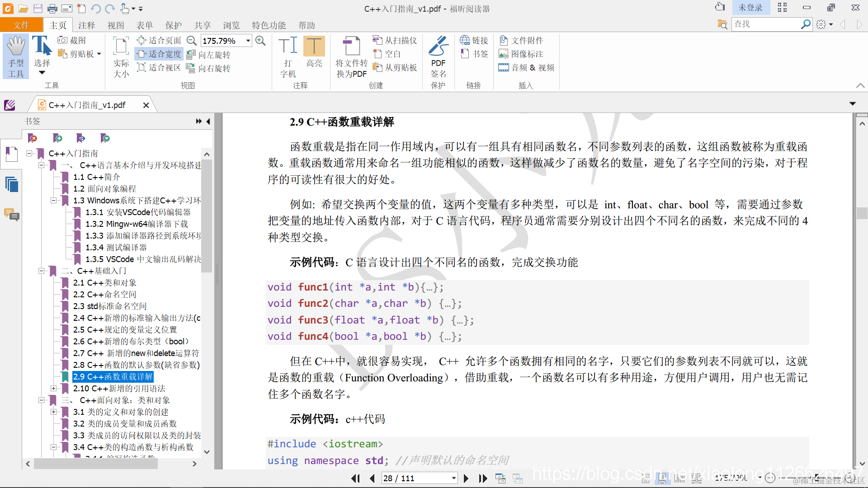This screenshot has width=868, height=488.
Task: Click the search (查找) input field
Action: (x=765, y=24)
